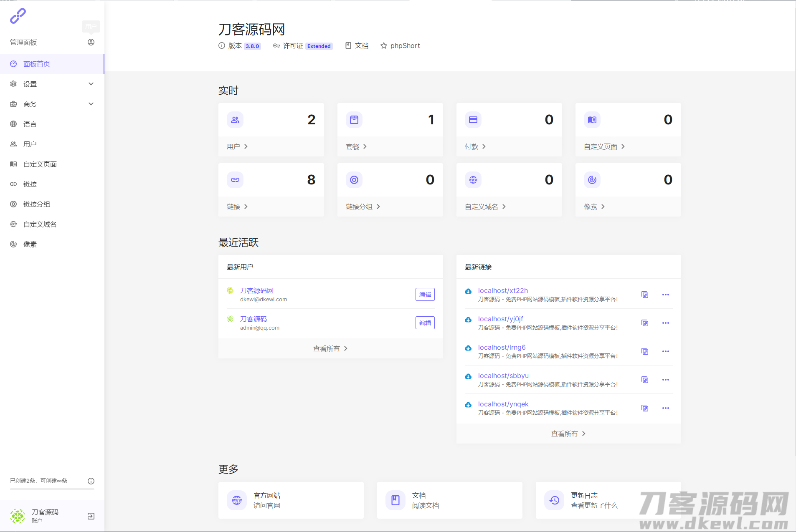Select 自定义域名 in the sidebar menu
The width and height of the screenshot is (796, 532).
coord(40,224)
